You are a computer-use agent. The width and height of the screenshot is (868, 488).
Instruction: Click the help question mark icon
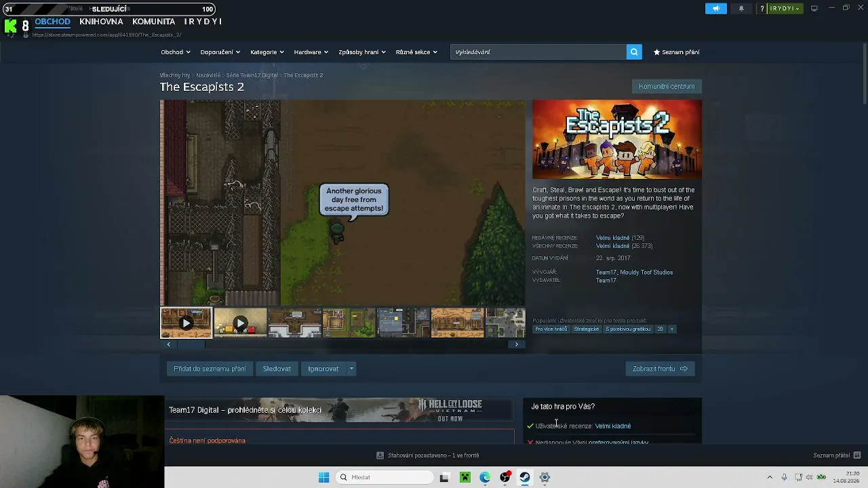point(762,8)
